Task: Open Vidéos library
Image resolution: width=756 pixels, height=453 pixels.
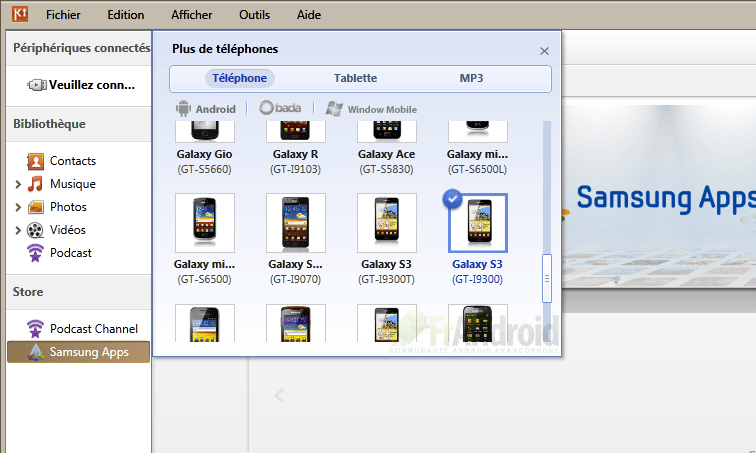Action: (x=68, y=230)
